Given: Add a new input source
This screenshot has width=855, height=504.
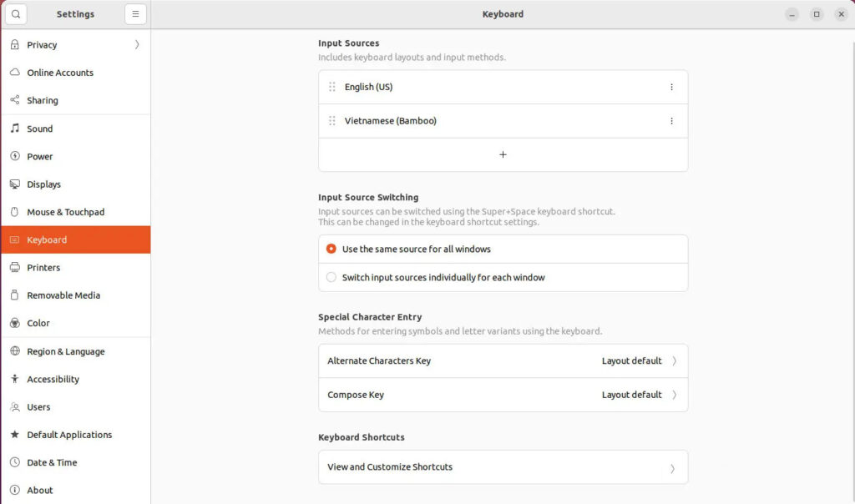Looking at the screenshot, I should (x=503, y=154).
